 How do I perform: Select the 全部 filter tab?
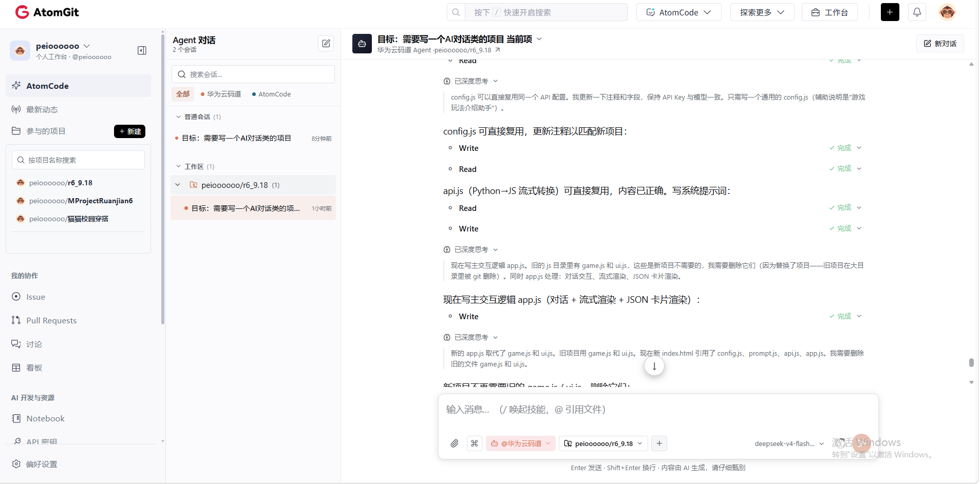183,94
